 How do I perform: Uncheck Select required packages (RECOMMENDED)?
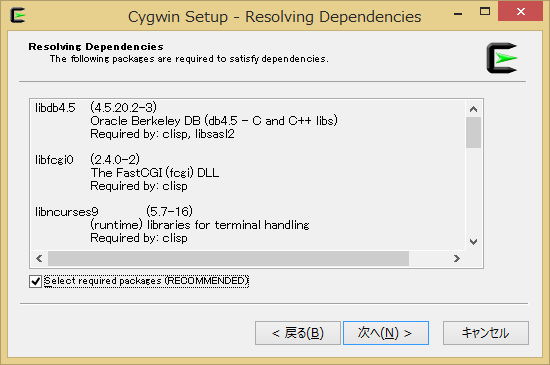[35, 281]
